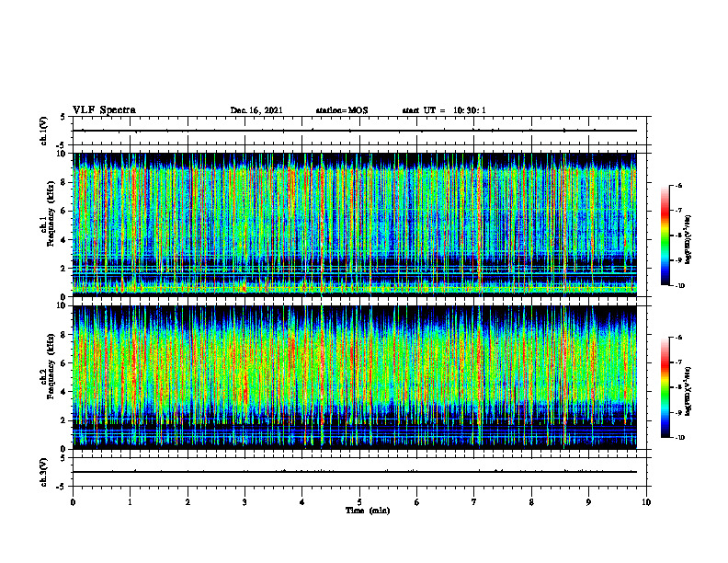Screen dimensions: 728x563
Task: Click the ch.1 voltage waveform strip
Action: pos(359,131)
